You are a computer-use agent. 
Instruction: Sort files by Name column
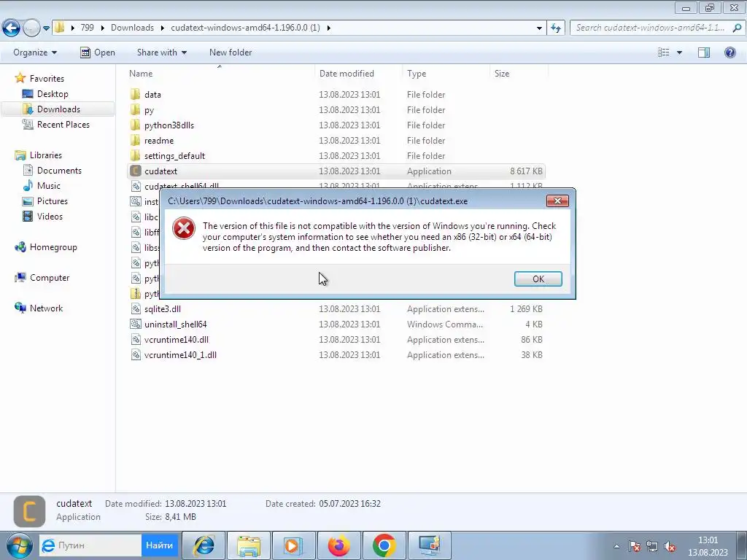(x=220, y=74)
